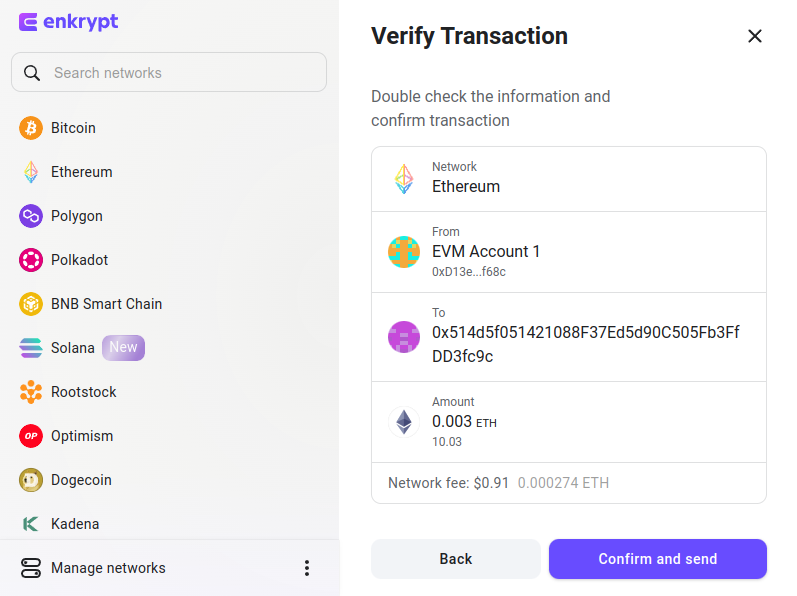Close the Verify Transaction dialog
797x596 pixels.
755,36
